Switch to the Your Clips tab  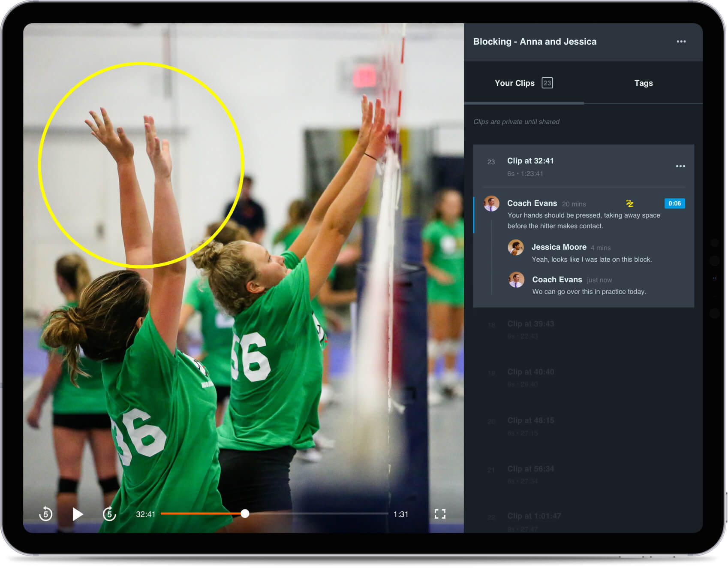pyautogui.click(x=515, y=83)
